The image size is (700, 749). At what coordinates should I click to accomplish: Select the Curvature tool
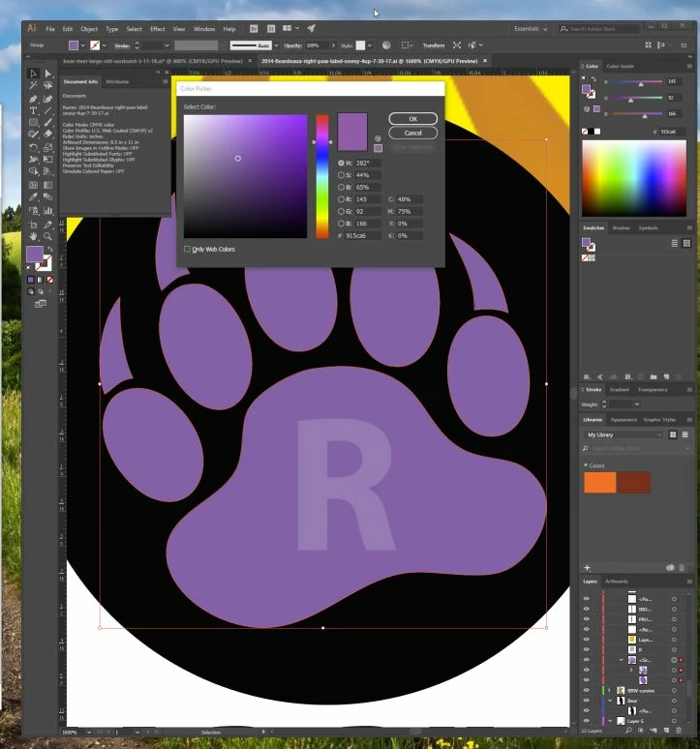tap(47, 99)
